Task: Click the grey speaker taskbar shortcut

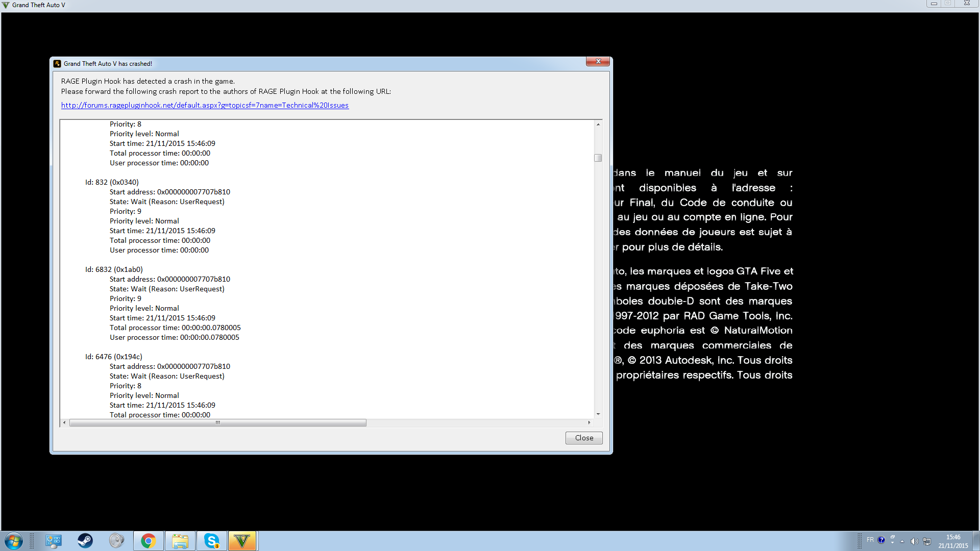Action: coord(116,541)
